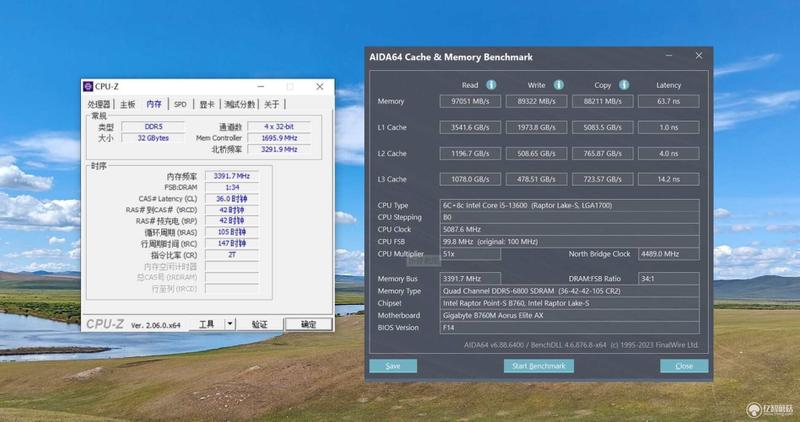This screenshot has height=422, width=800.
Task: Click the 北桥频率 value 3291.9 MHz
Action: [279, 149]
